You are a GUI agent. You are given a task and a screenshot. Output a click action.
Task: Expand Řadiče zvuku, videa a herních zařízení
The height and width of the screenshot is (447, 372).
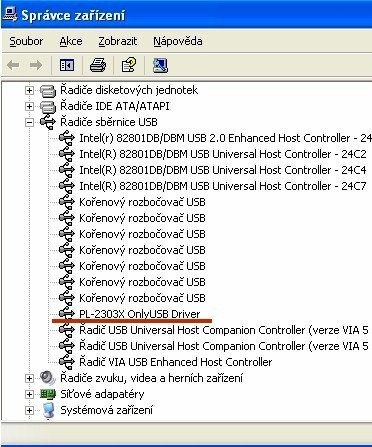point(29,378)
